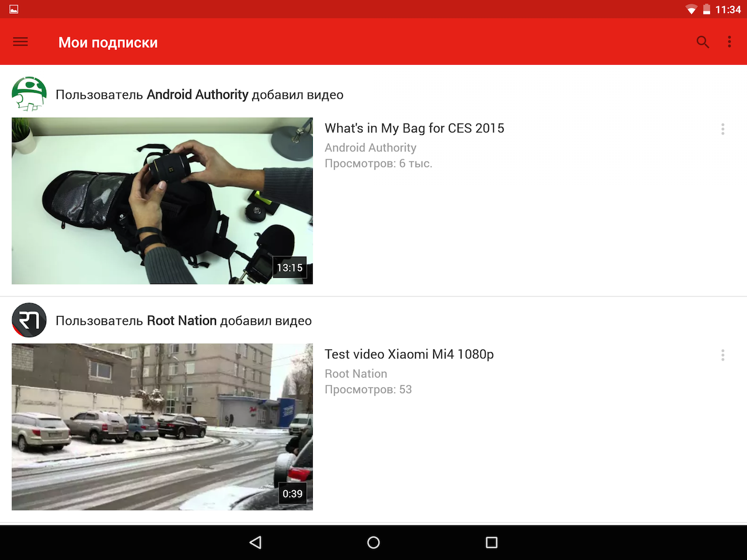Tap the Android recent apps button
The image size is (747, 560).
click(x=491, y=542)
